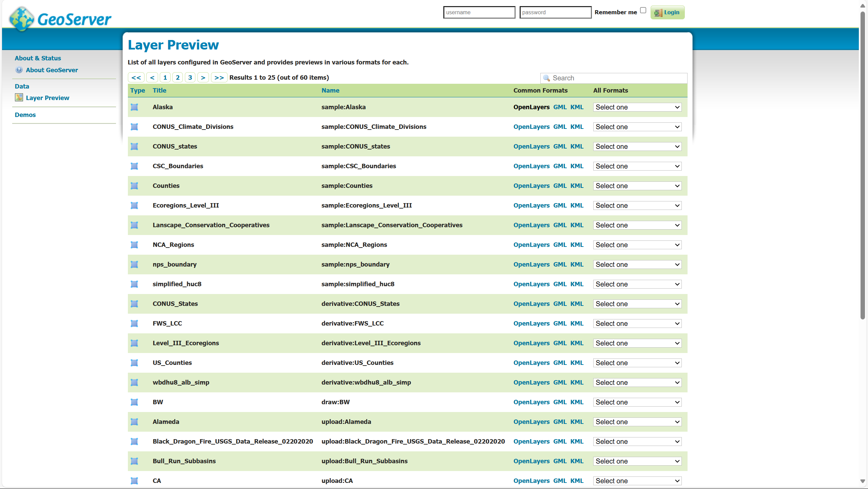
Task: Open KML link for Ecoregions_Level_III
Action: tap(577, 206)
